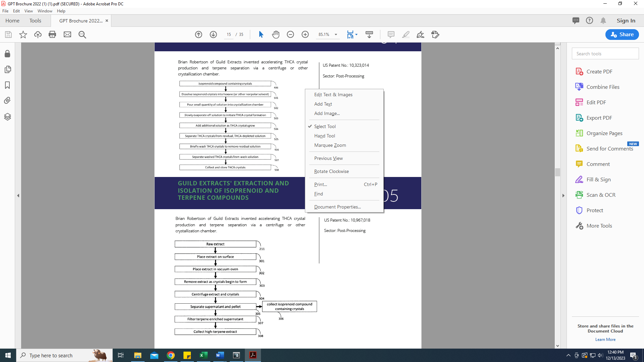Add a sticky note comment
This screenshot has height=362, width=644.
[391, 35]
